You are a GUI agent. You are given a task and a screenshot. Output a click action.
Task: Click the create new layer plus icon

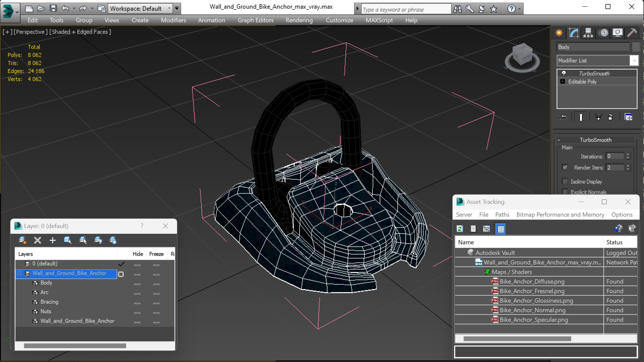(x=52, y=240)
